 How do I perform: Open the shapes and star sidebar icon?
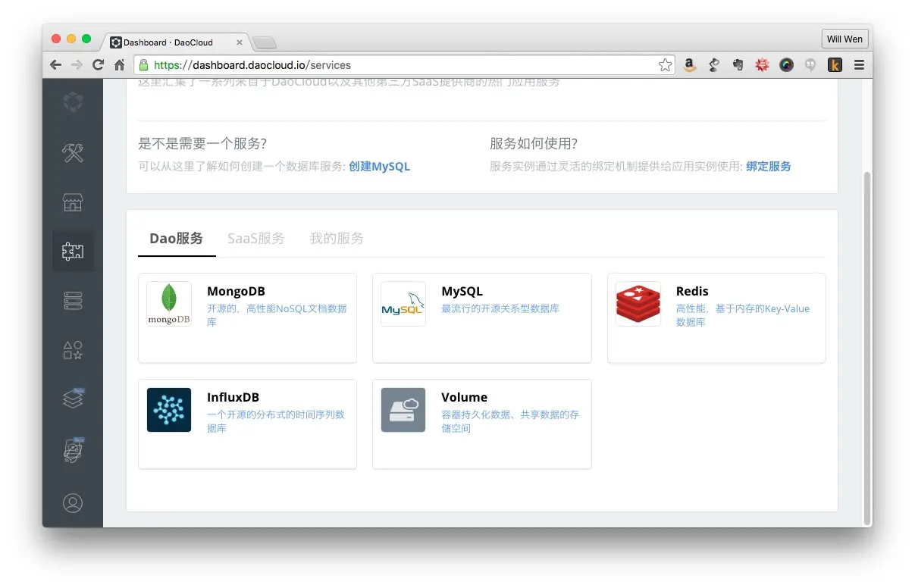(73, 350)
